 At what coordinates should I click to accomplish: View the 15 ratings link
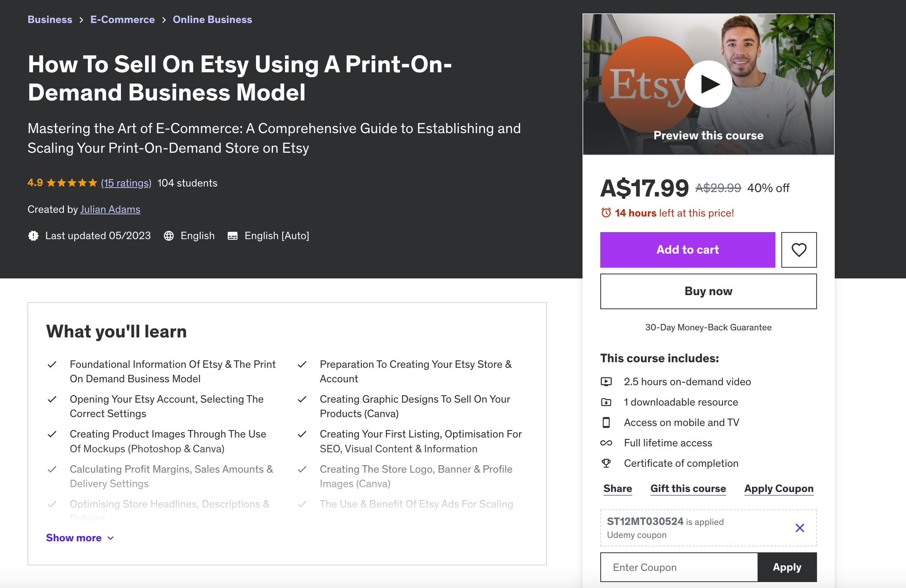tap(126, 183)
